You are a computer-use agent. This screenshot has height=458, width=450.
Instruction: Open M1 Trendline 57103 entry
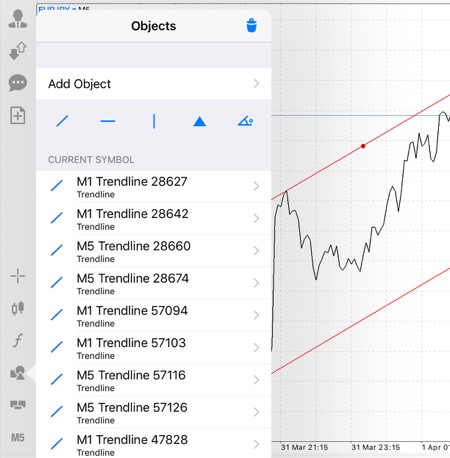click(x=154, y=348)
